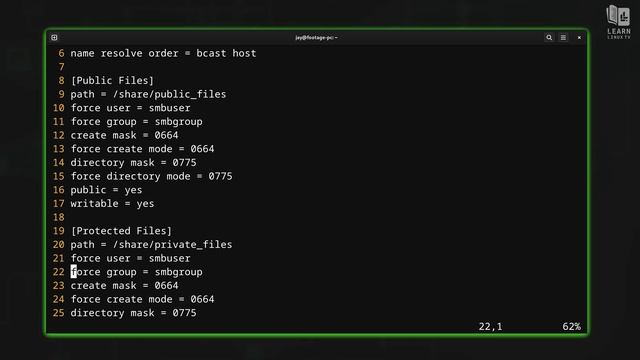Click the '[Public Files]' section header
The image size is (640, 360).
[112, 81]
